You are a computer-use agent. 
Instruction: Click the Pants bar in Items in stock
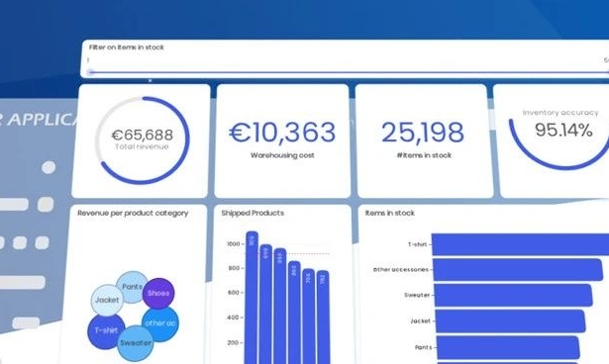(508, 347)
